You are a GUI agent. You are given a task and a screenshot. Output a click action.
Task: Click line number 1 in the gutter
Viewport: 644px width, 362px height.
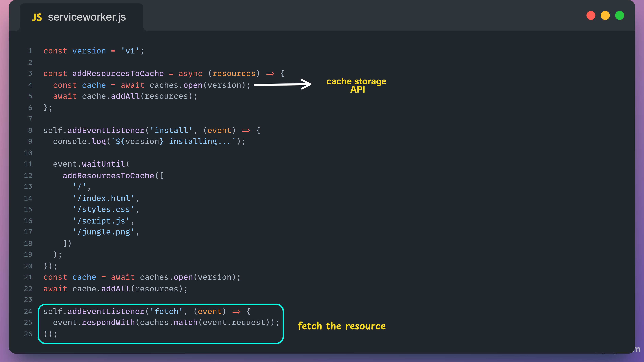click(30, 51)
